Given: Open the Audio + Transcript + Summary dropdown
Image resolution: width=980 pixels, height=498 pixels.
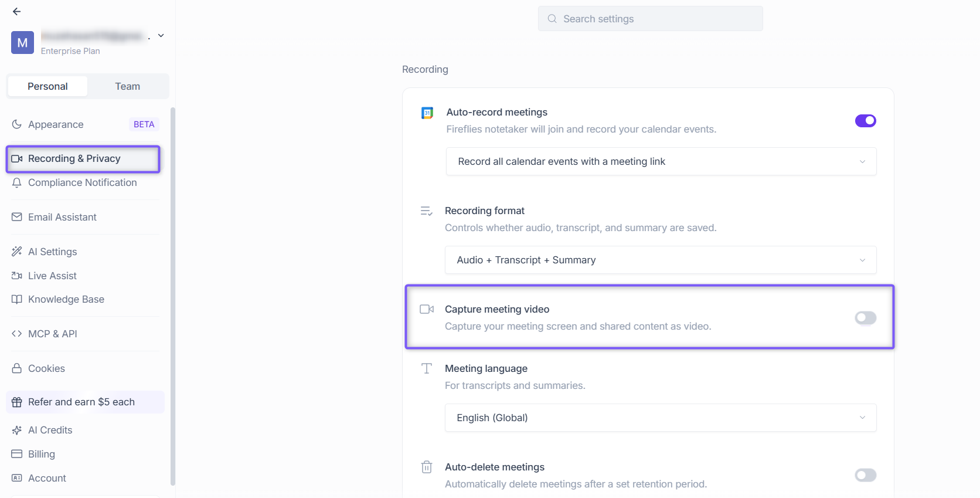Looking at the screenshot, I should click(661, 260).
